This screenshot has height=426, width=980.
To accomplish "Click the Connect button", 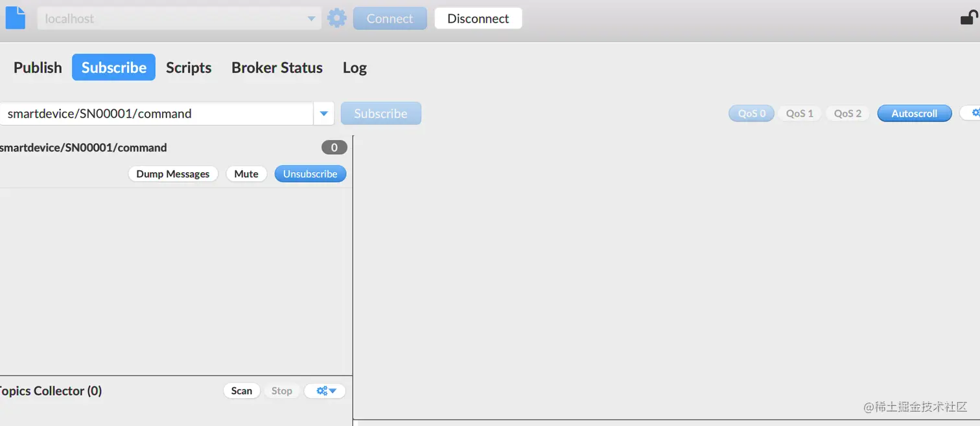I will click(390, 19).
